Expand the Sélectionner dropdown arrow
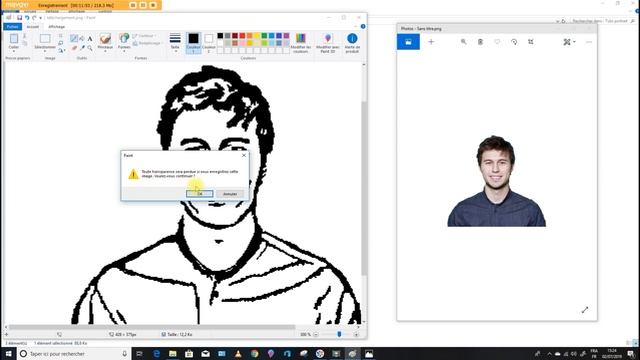The width and height of the screenshot is (640, 360). (45, 51)
